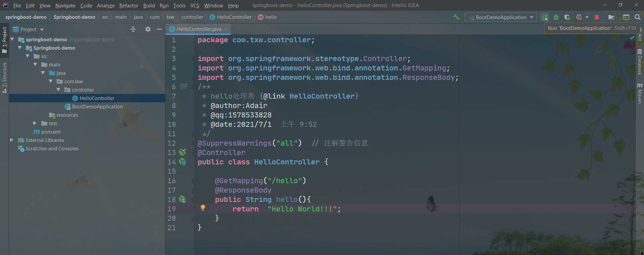Image resolution: width=644 pixels, height=255 pixels.
Task: Expand External Libraries node
Action: tap(12, 140)
